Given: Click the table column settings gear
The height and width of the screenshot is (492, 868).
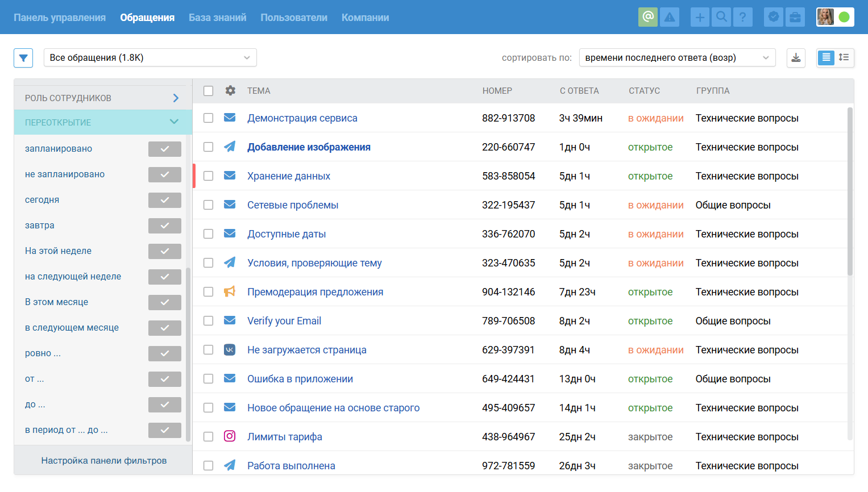Looking at the screenshot, I should 230,91.
